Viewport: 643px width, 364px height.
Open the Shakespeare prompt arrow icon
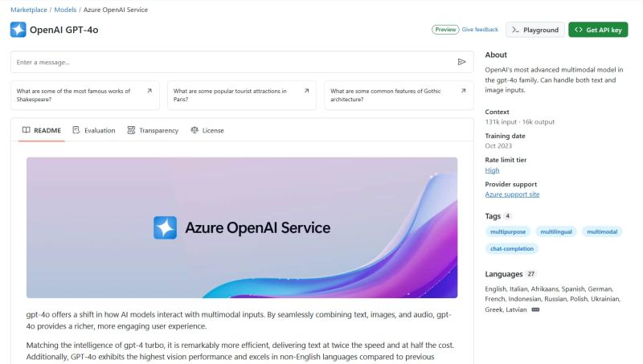149,91
